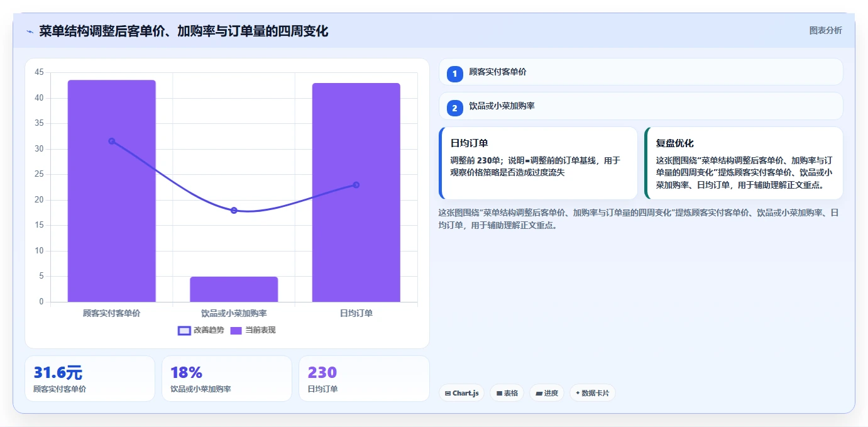Click the 当前表现 purple legend swatch

pos(236,330)
